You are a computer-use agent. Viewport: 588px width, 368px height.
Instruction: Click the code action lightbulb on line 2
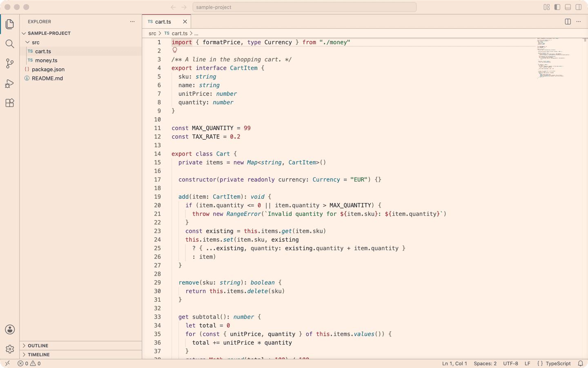pos(175,50)
